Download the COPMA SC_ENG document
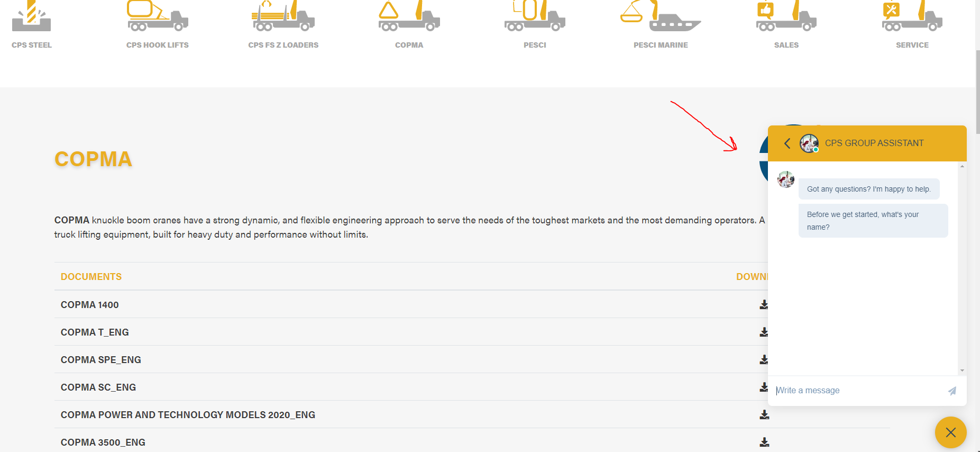This screenshot has width=980, height=452. pyautogui.click(x=764, y=387)
